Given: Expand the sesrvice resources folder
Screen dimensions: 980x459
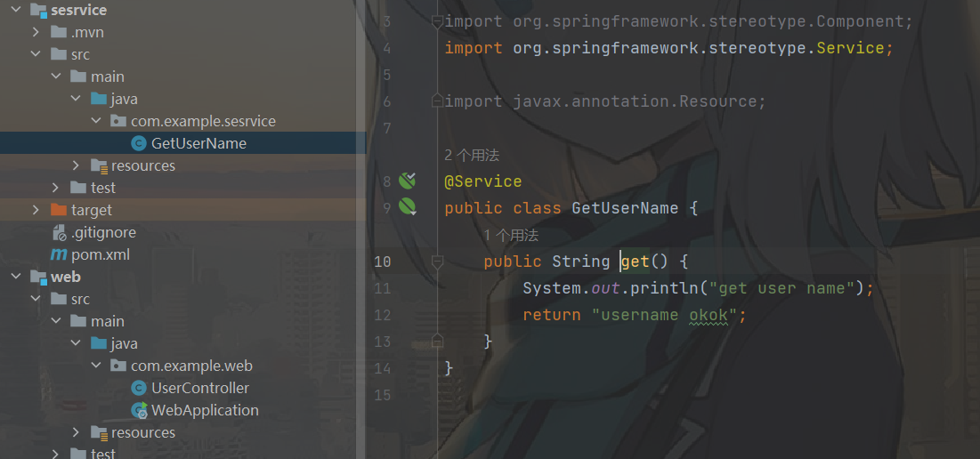Looking at the screenshot, I should tap(76, 165).
